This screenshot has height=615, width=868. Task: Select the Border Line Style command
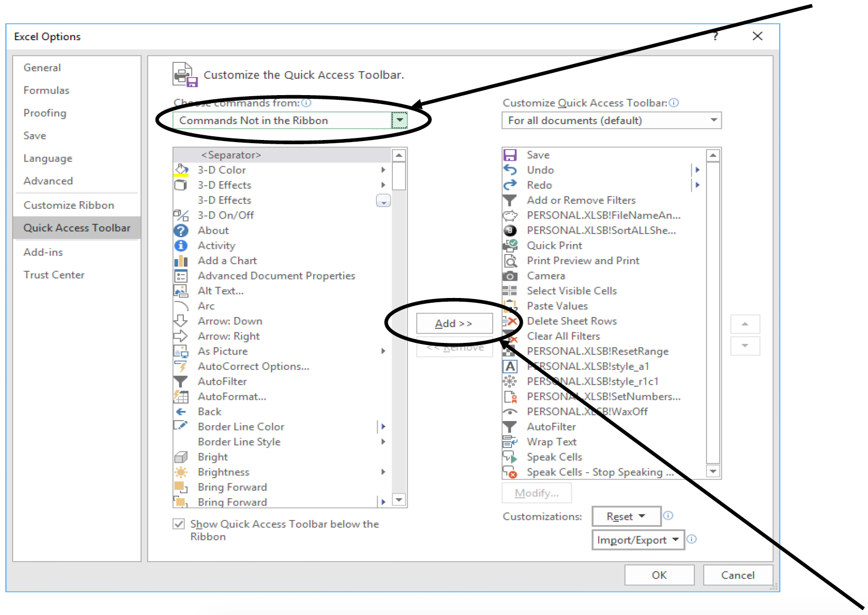click(282, 442)
